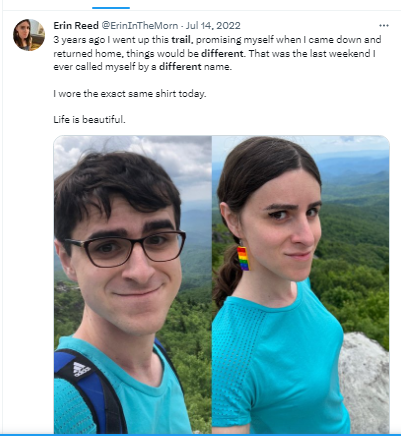Click Erin Reed's profile avatar
This screenshot has height=436, width=401.
click(29, 35)
